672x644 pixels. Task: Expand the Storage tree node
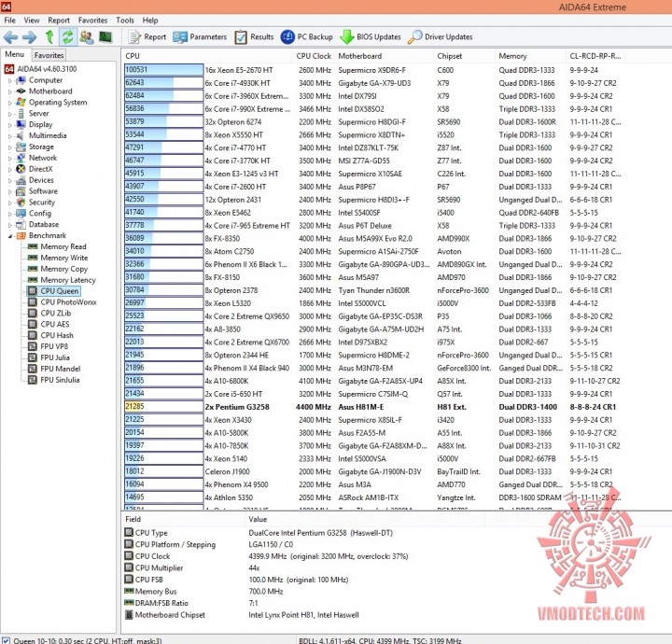[10, 147]
